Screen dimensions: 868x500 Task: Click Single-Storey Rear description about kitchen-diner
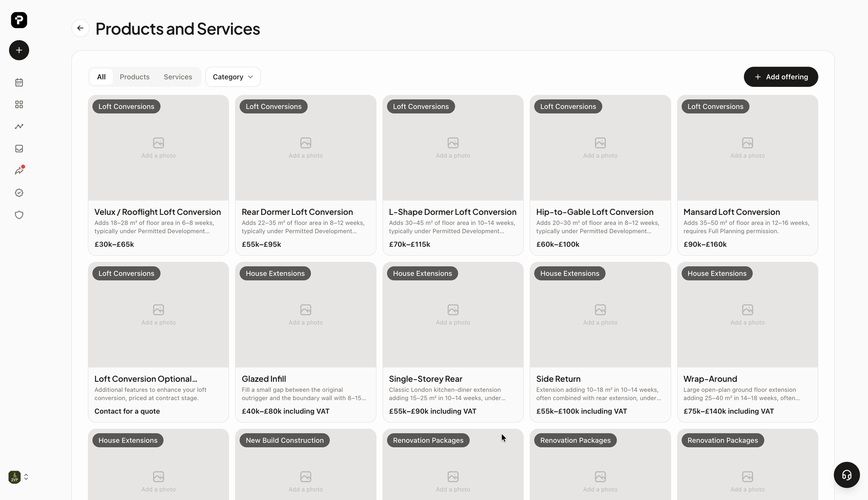[447, 394]
